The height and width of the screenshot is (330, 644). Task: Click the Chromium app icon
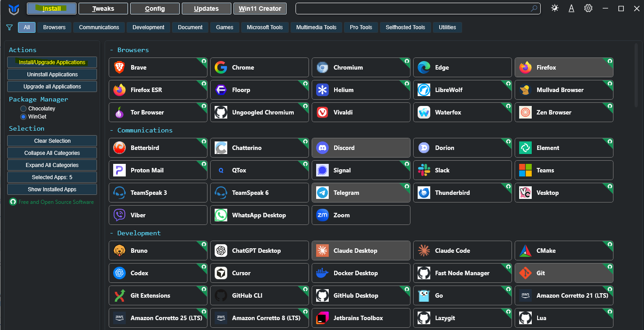pos(322,67)
